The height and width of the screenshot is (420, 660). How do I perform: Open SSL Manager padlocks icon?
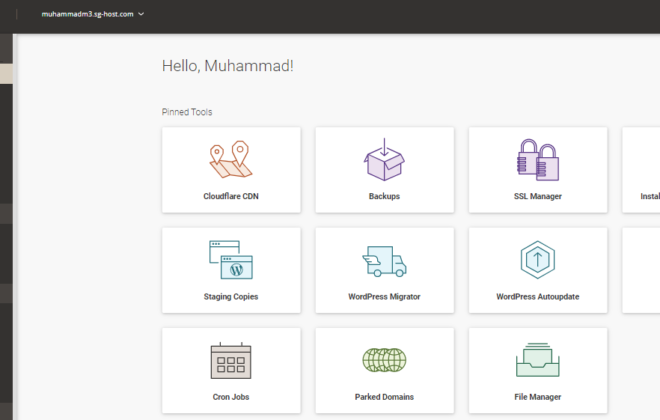[x=538, y=160]
